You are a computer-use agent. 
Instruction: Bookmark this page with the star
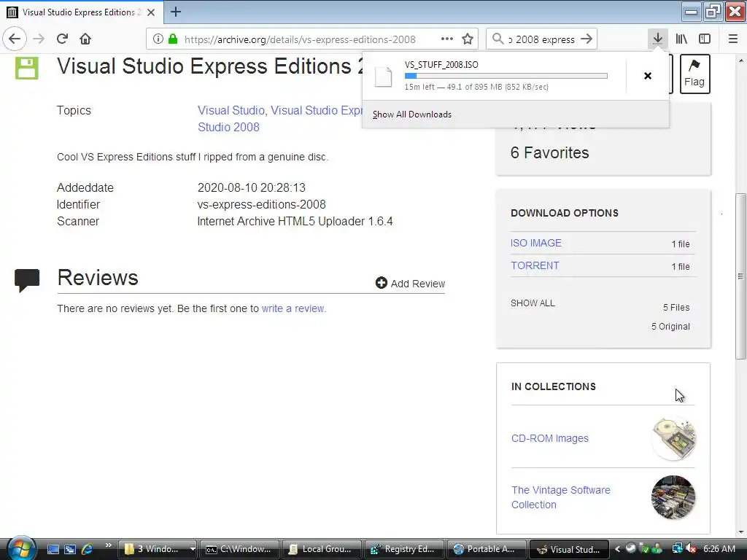tap(468, 39)
